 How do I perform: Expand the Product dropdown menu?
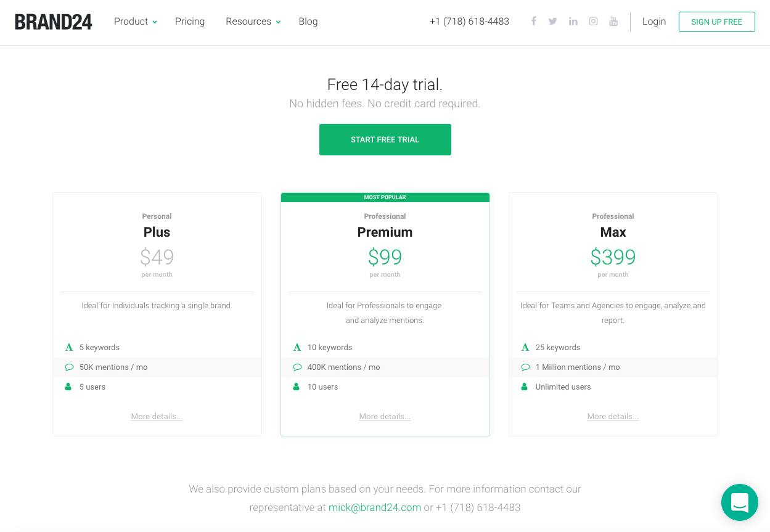(135, 22)
